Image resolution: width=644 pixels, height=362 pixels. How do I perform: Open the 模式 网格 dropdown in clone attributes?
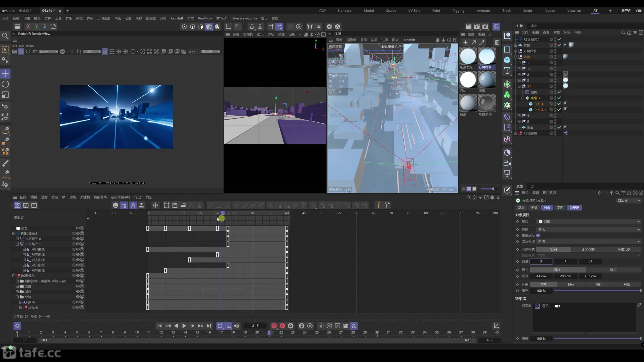coord(588,221)
